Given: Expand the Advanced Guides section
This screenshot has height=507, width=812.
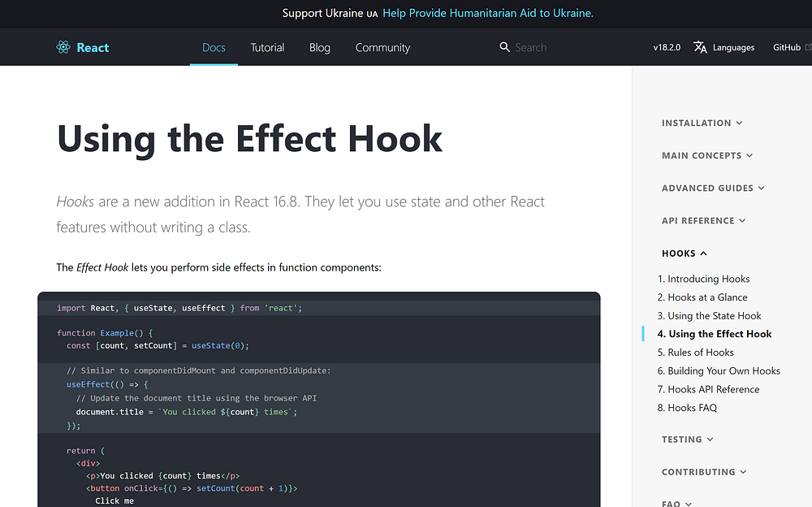Looking at the screenshot, I should pos(713,188).
